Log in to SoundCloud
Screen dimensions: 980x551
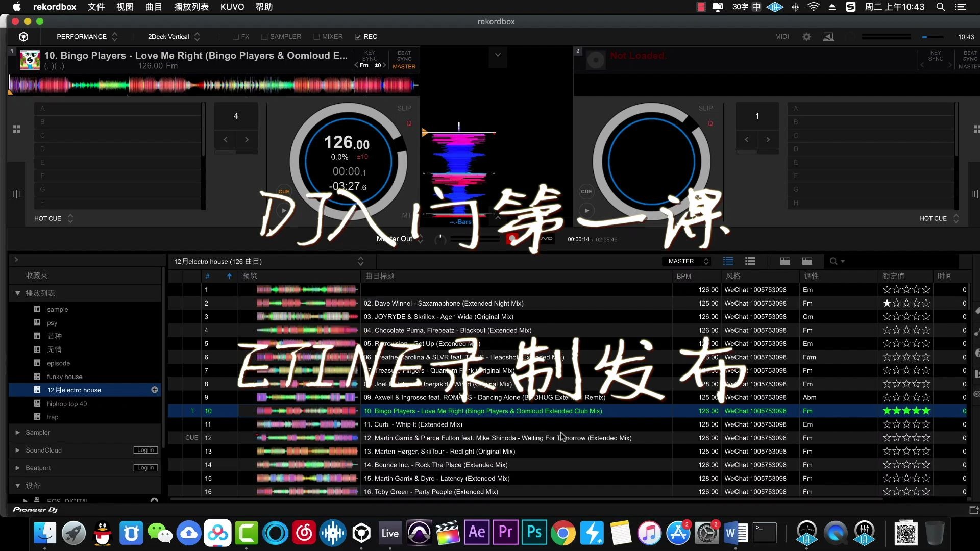146,450
